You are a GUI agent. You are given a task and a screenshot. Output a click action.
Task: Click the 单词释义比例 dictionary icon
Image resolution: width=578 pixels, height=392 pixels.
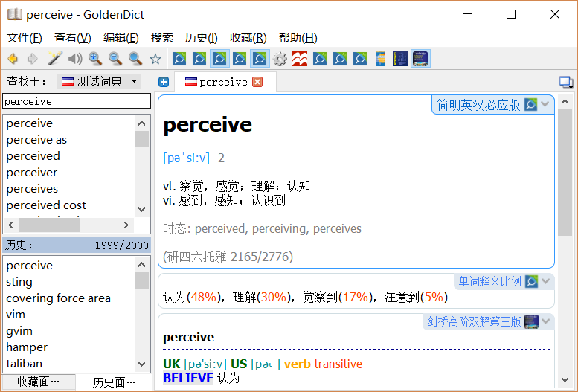[531, 281]
